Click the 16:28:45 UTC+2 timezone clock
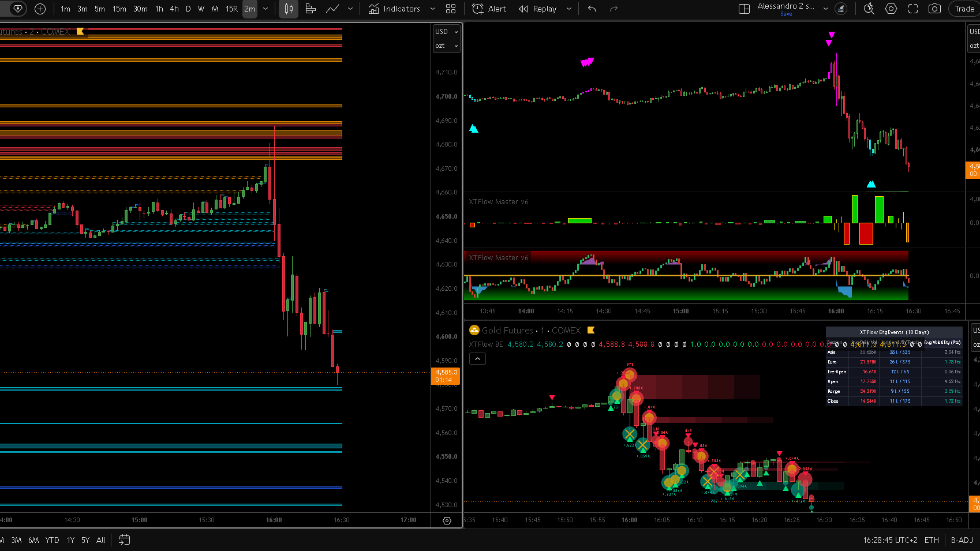 (x=890, y=540)
